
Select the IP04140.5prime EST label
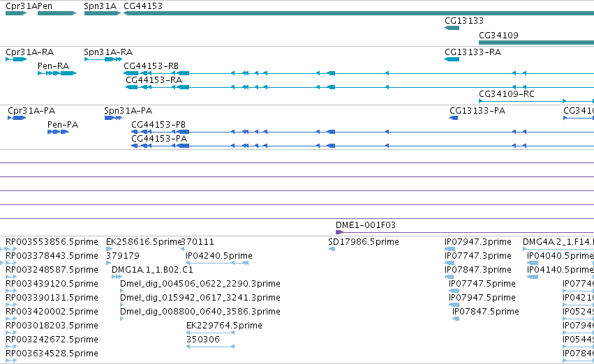(560, 270)
